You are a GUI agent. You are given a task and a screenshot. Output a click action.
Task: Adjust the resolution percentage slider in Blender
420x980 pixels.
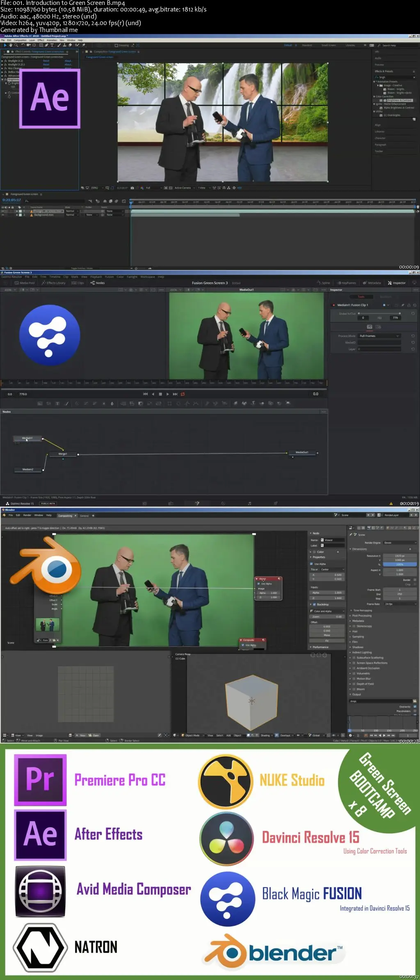coord(400,565)
